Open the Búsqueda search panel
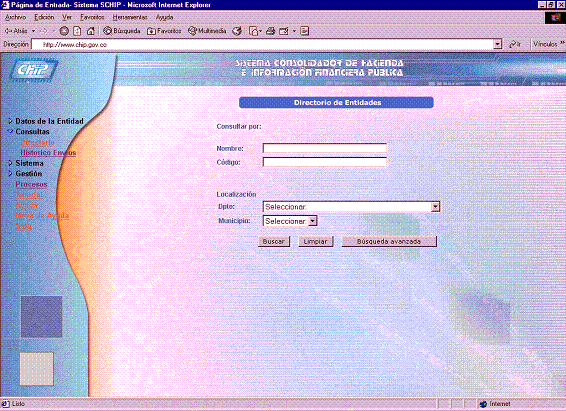Image resolution: width=566 pixels, height=411 pixels. point(122,31)
